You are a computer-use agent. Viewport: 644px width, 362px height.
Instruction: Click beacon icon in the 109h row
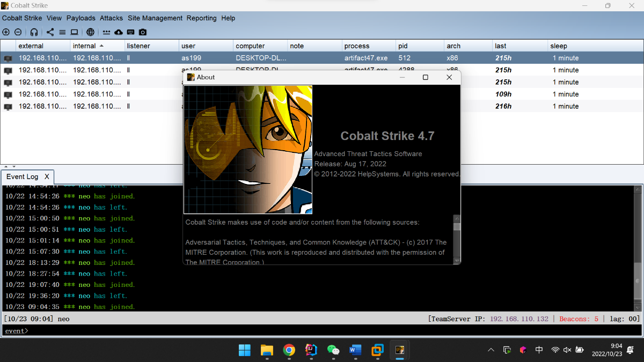[8, 95]
